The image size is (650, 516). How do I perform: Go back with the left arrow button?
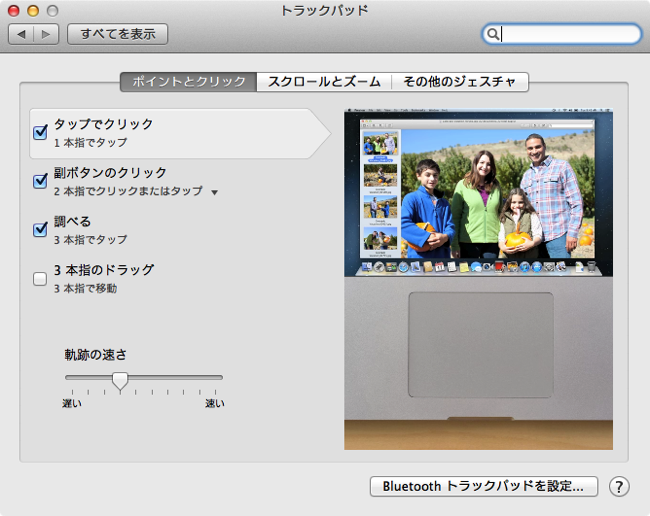[x=21, y=34]
